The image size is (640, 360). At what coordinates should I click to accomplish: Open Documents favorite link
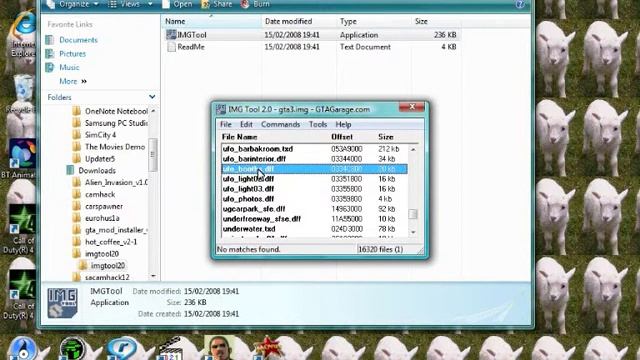tap(78, 40)
